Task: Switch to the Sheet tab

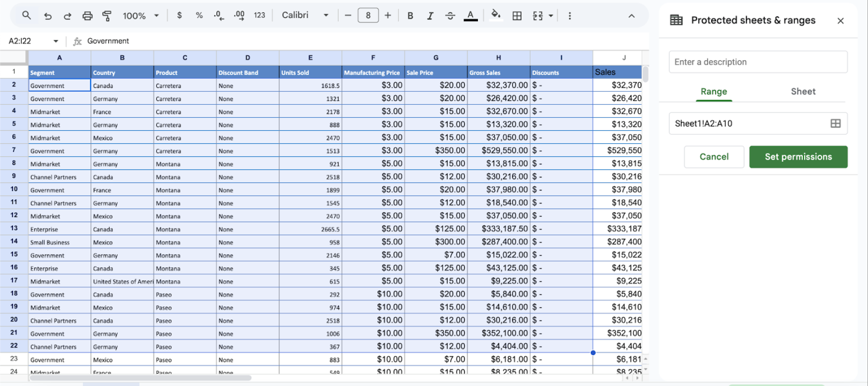Action: 803,91
